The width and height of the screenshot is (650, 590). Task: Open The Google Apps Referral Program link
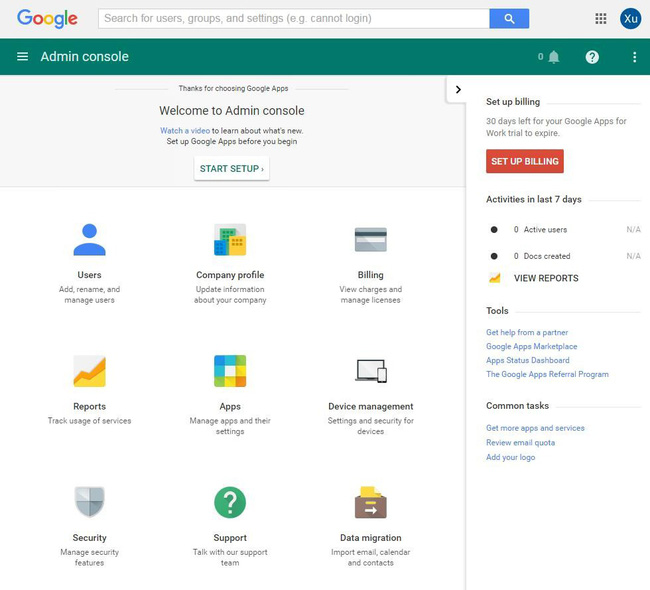click(547, 374)
